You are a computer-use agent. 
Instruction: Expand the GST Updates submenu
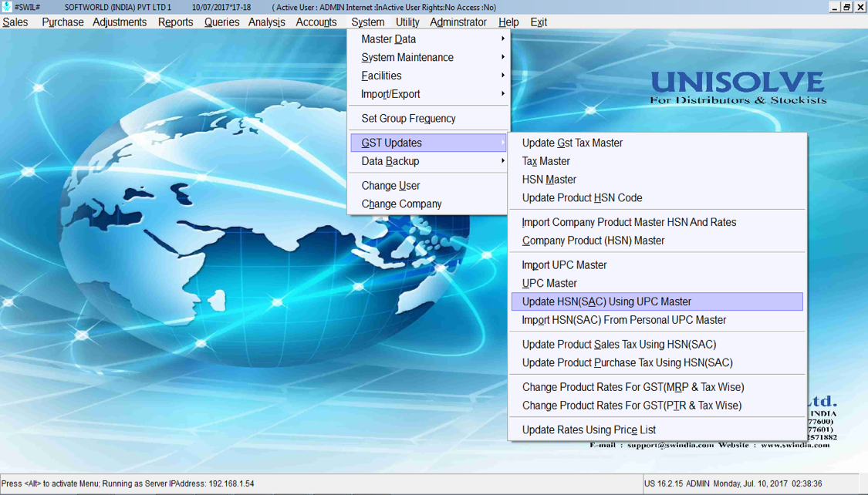[x=428, y=143]
